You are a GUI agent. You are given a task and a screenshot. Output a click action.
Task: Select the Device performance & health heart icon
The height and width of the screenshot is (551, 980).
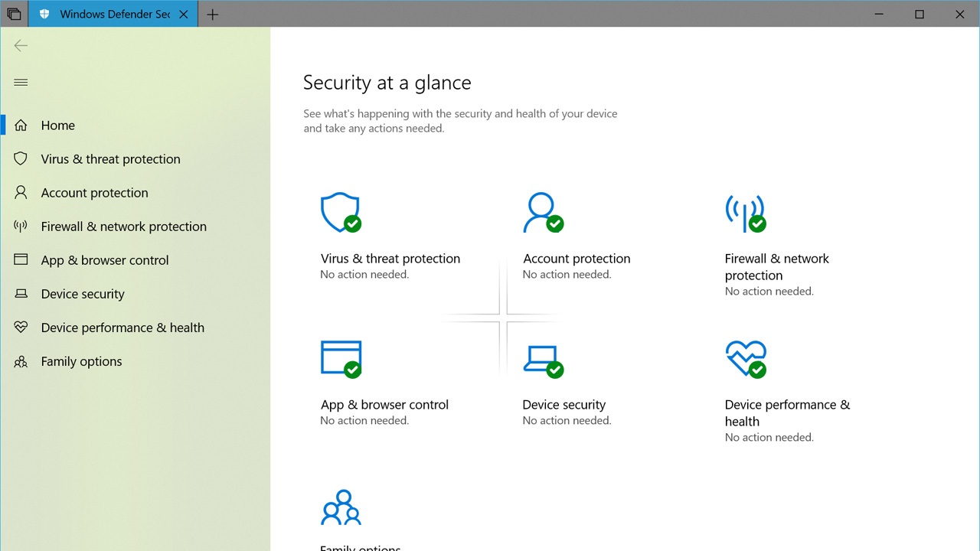click(21, 327)
